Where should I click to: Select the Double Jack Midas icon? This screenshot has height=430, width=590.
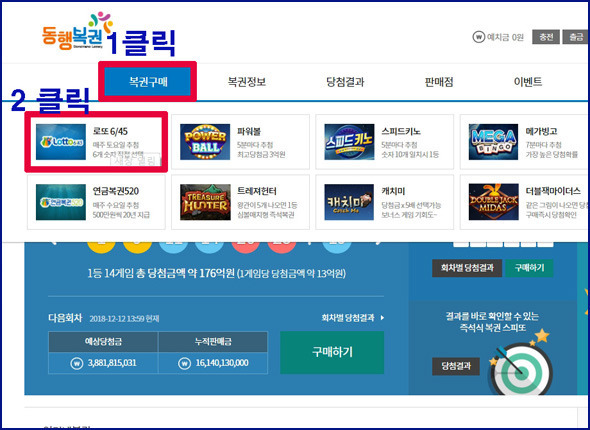pyautogui.click(x=493, y=202)
